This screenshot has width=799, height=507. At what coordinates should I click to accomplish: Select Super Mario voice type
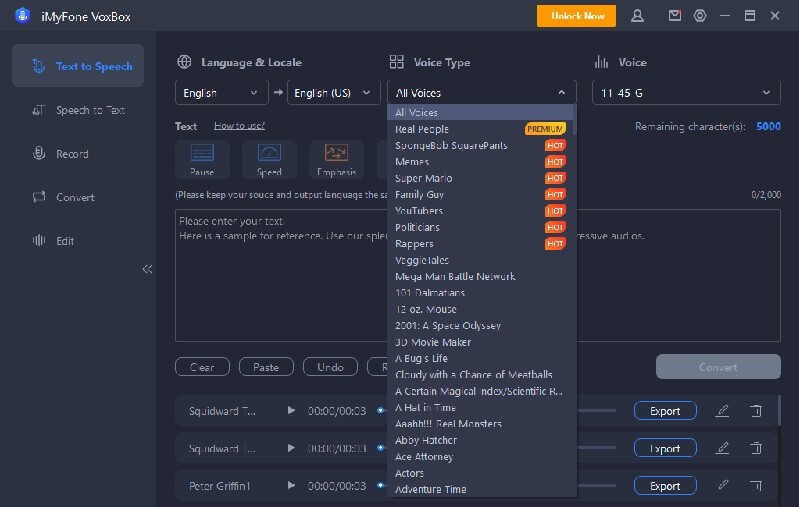[x=480, y=178]
